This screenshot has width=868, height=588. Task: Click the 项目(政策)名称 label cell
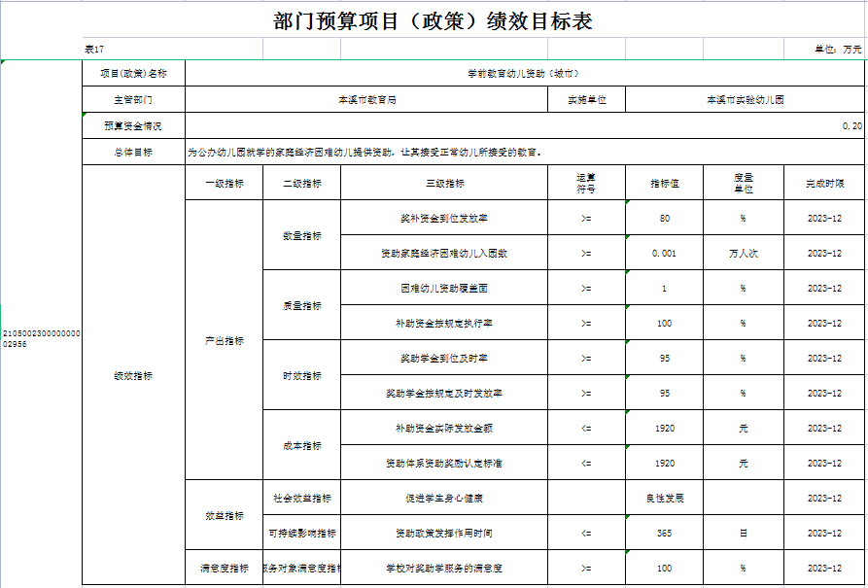[133, 73]
